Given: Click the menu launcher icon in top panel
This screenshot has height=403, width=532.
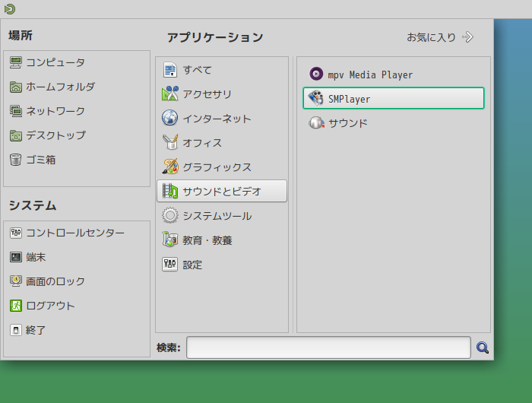Looking at the screenshot, I should click(9, 9).
